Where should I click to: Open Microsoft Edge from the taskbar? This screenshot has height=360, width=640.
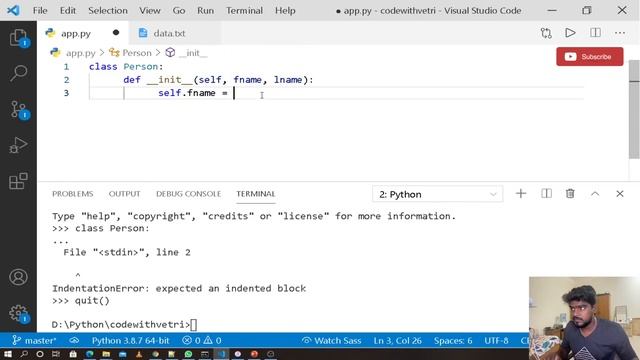(x=89, y=354)
